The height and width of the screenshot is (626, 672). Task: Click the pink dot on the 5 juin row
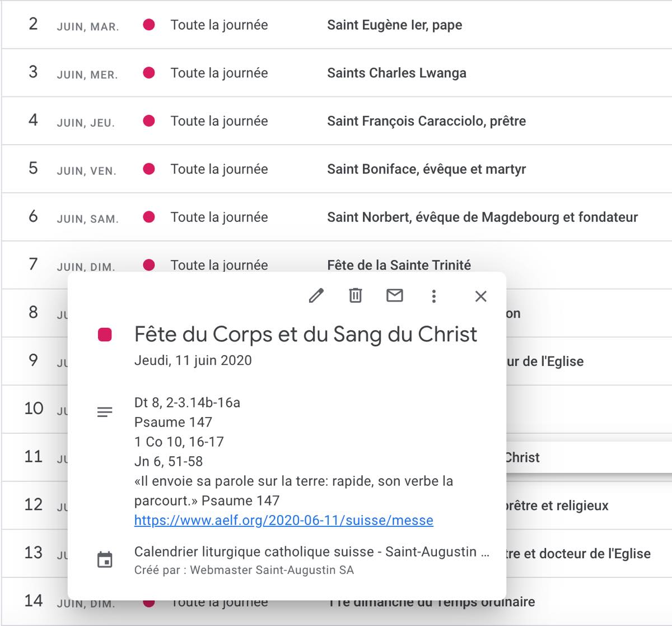[x=149, y=169]
